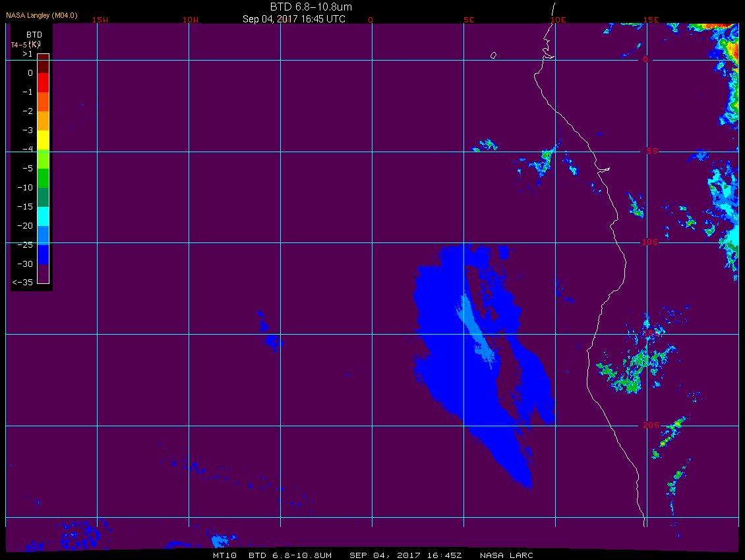Pick the light green swatch near -5
Viewport: 745px width, 560px height.
[x=44, y=159]
